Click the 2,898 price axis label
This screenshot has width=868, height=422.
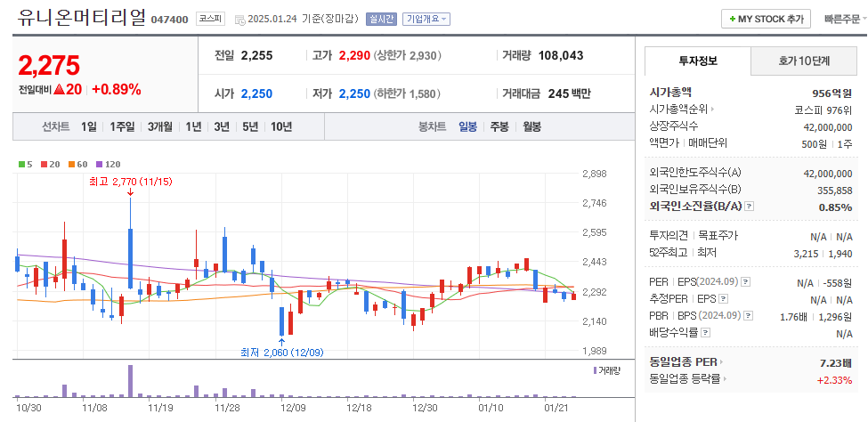coord(595,174)
